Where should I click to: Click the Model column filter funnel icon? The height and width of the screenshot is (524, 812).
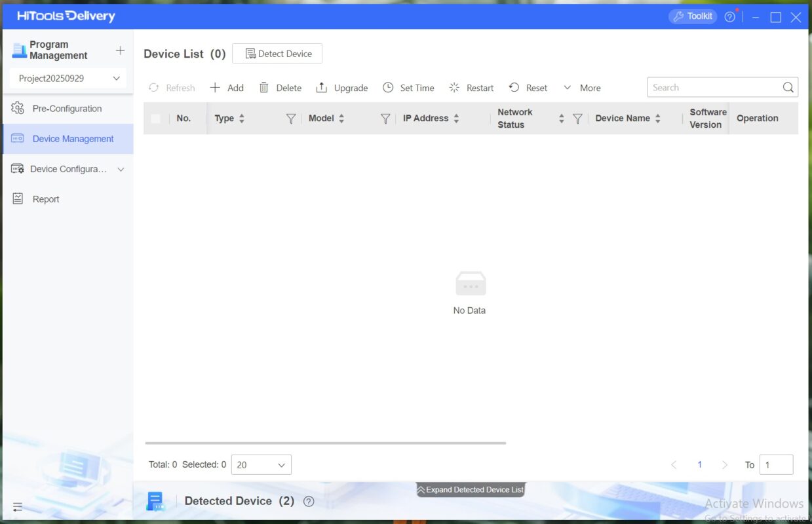pyautogui.click(x=385, y=119)
